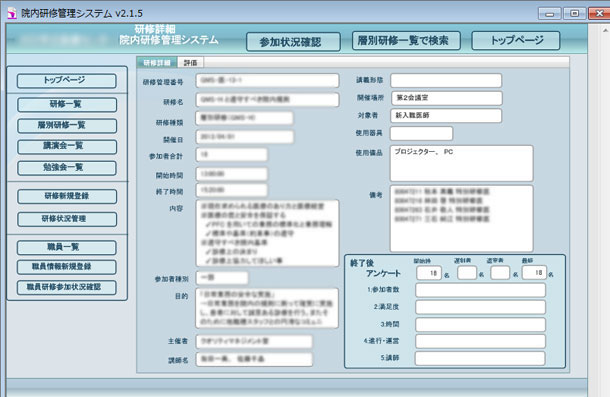
Task: Select トップページ in the left sidebar
Action: click(x=67, y=81)
